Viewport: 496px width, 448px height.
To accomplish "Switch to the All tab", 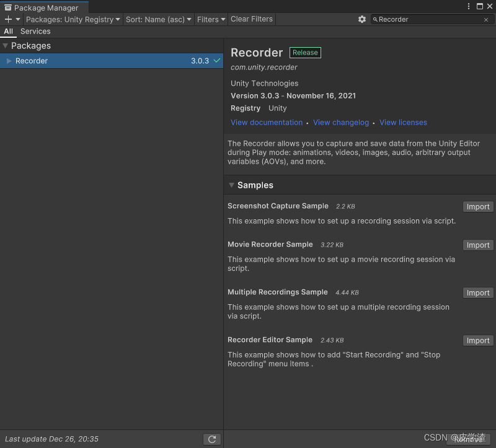I will pyautogui.click(x=8, y=32).
